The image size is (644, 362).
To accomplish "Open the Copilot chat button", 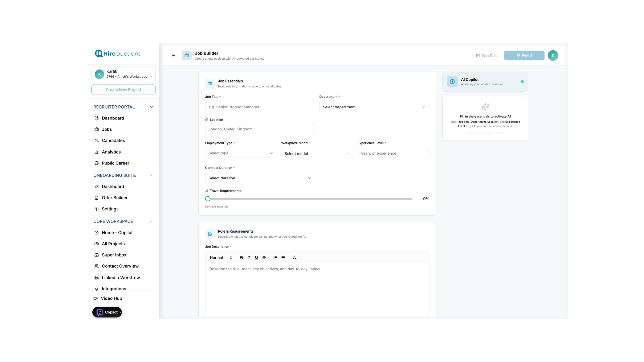I will coord(107,312).
